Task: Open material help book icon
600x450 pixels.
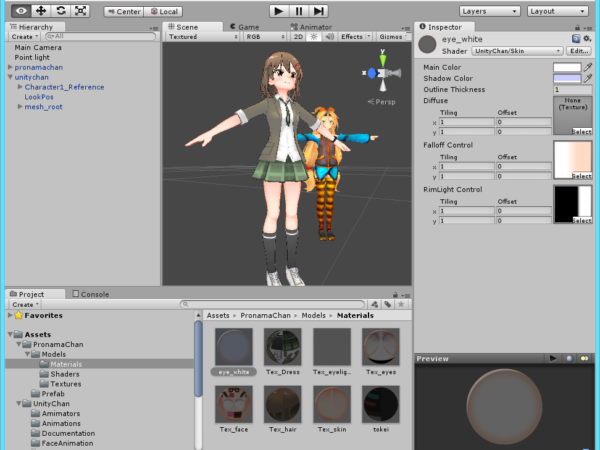Action: [x=576, y=38]
